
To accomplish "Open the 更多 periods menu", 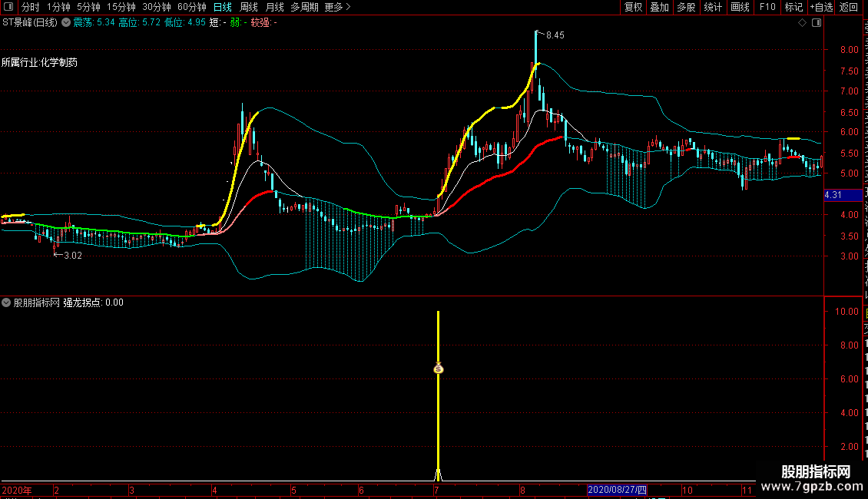I will click(337, 7).
